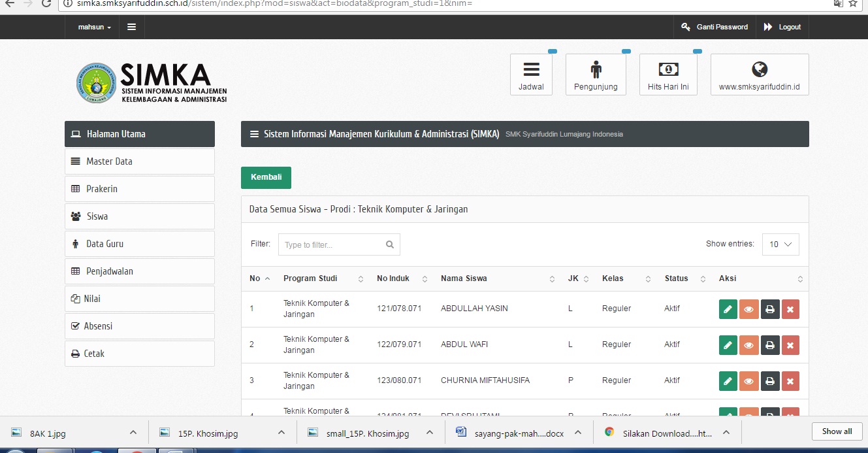
Task: Click the Pengunjung visitor icon tile
Action: tap(596, 75)
